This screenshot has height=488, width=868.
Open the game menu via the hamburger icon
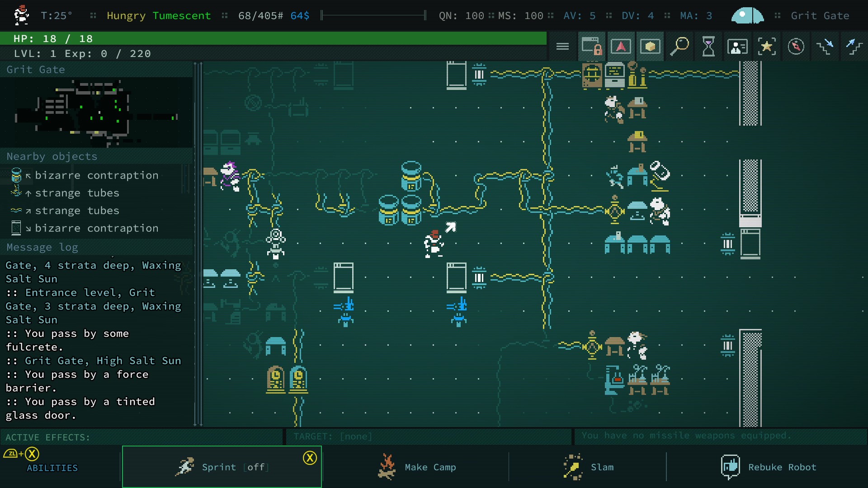(562, 46)
